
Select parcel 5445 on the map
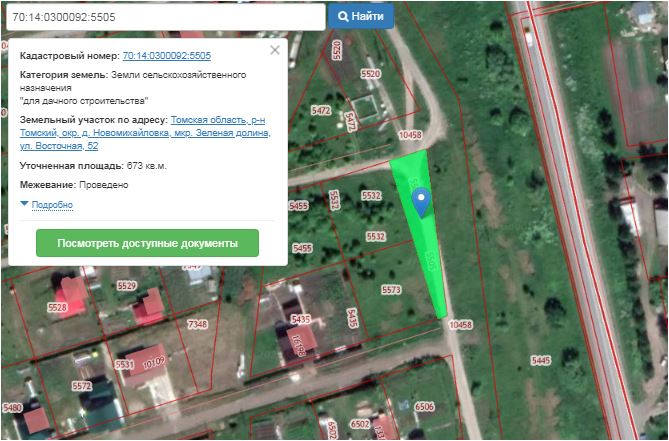coord(541,361)
